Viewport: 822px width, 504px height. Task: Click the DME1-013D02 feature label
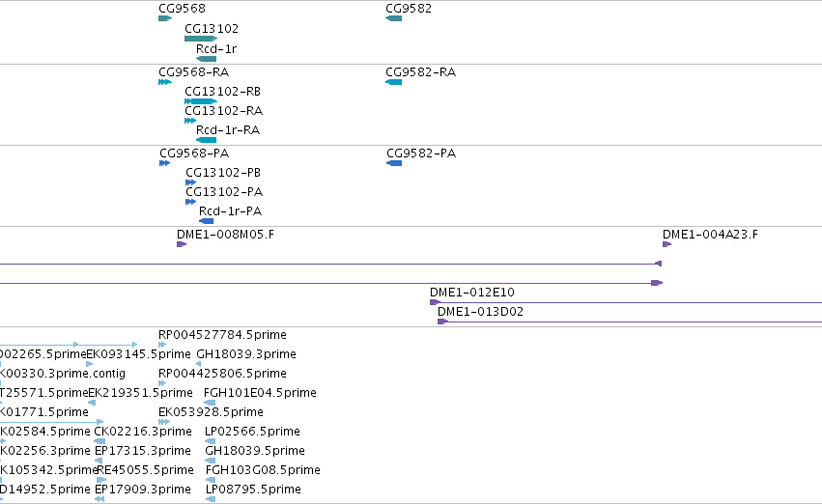480,312
